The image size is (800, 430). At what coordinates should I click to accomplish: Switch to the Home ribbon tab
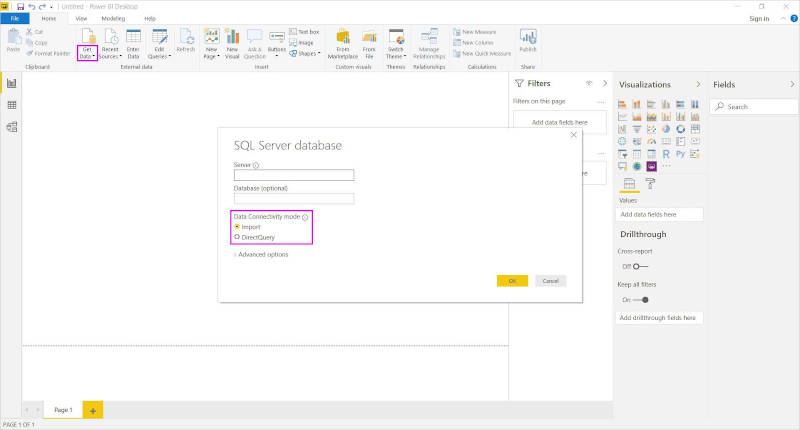(x=49, y=19)
